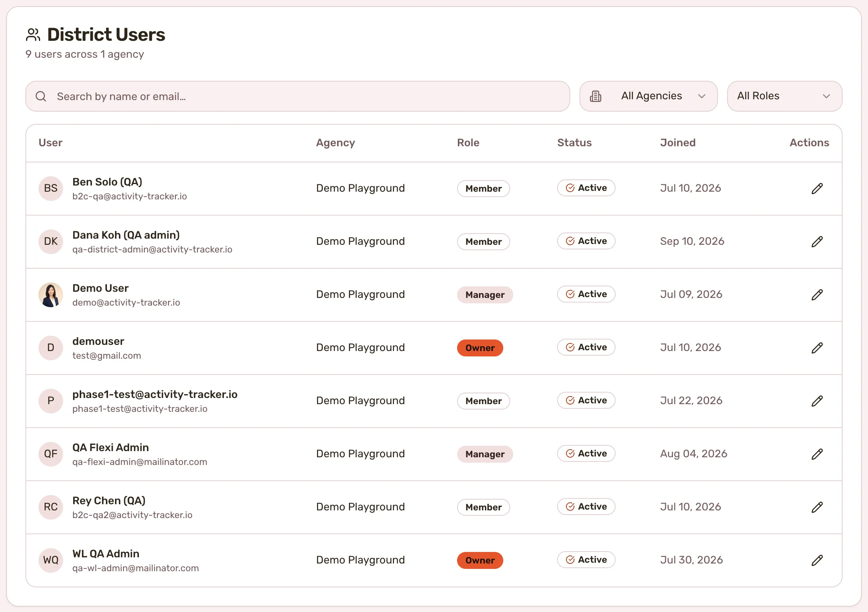
Task: Click the Owner badge for demouser
Action: 480,348
